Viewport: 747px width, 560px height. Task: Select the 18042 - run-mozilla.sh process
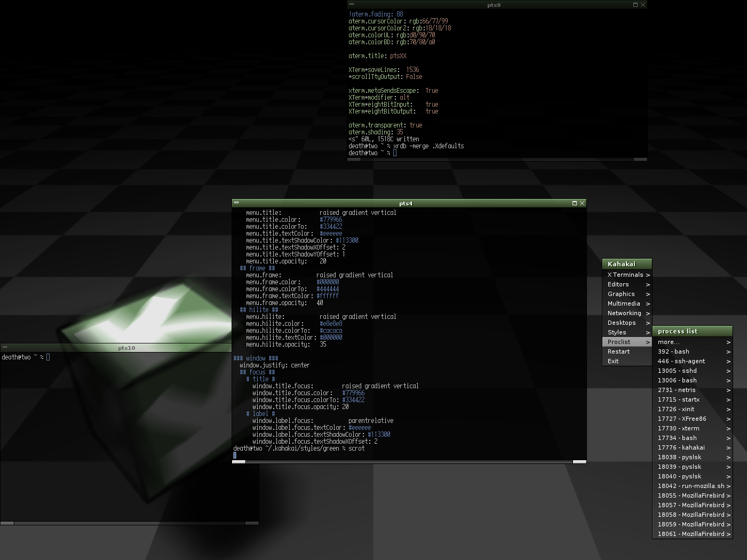click(690, 486)
